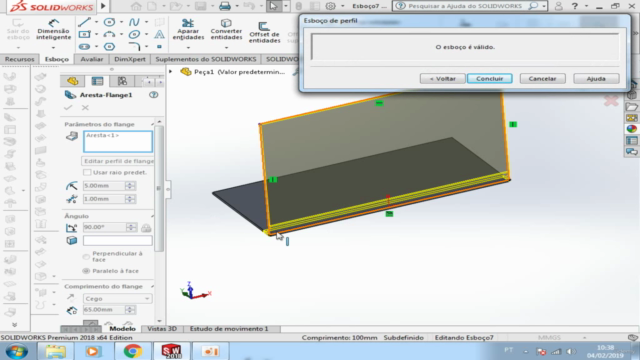Viewport: 640px width, 360px height.
Task: Open the Line tool dropdown arrow
Action: click(x=96, y=22)
